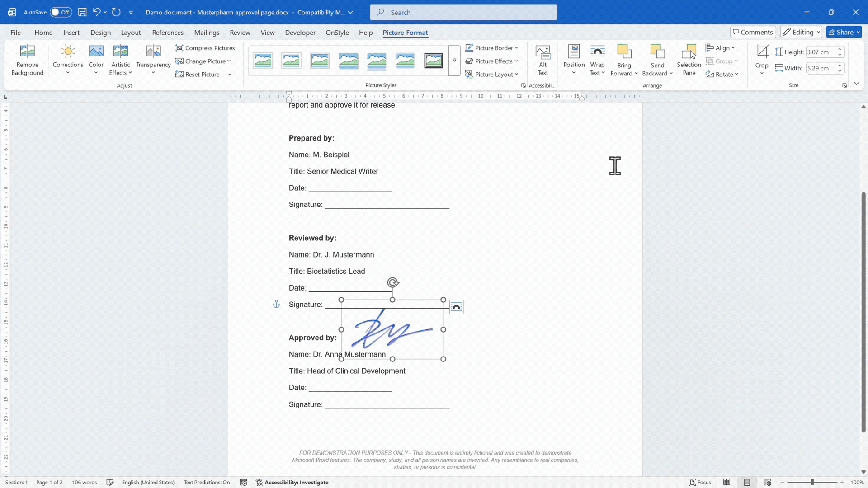Increase picture height with up arrow

coord(840,49)
